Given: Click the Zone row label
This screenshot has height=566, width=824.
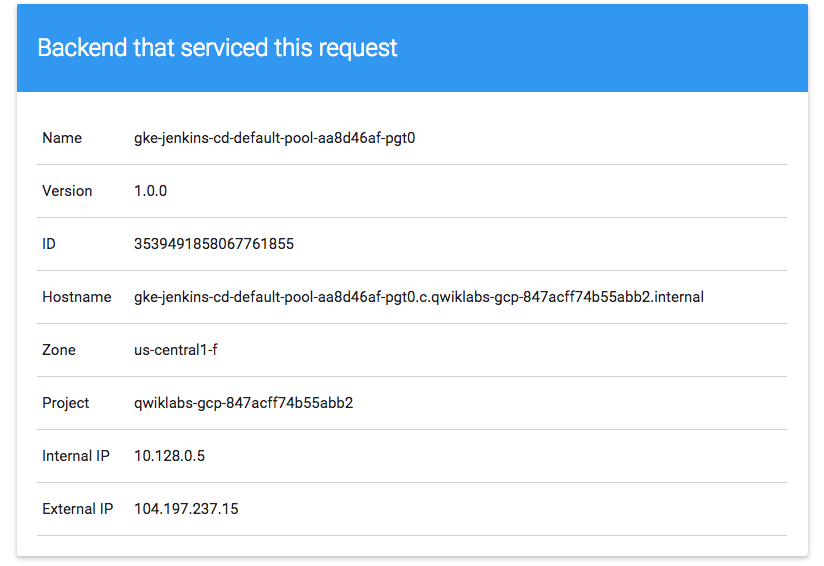Looking at the screenshot, I should (59, 350).
